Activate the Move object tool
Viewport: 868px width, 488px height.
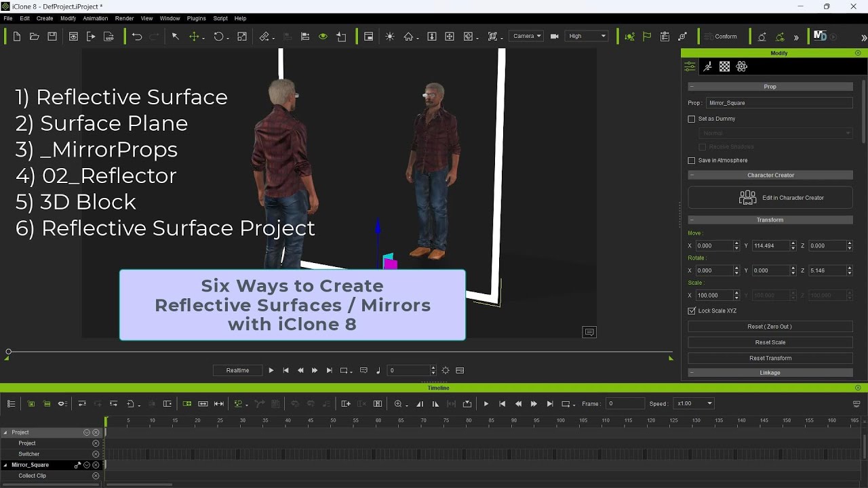(x=195, y=37)
